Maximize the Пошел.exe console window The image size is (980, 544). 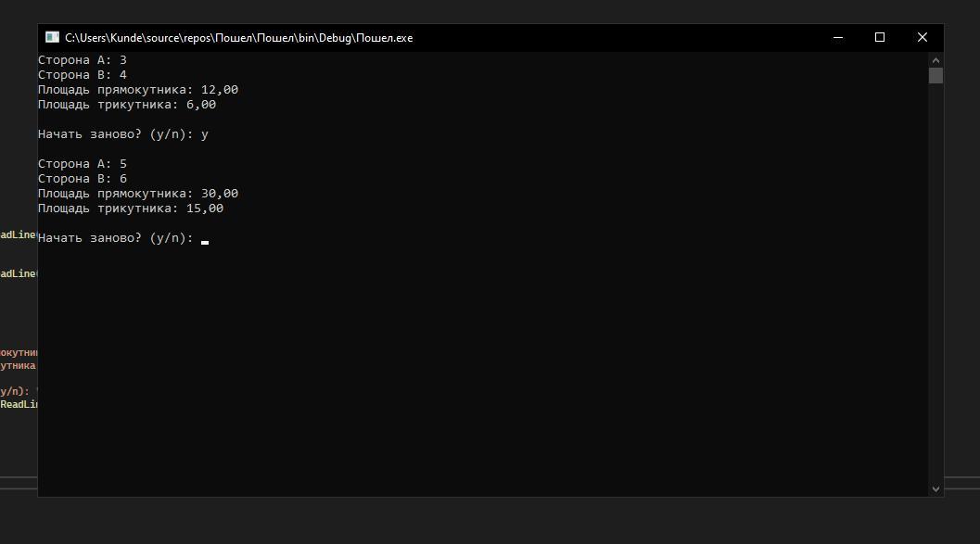pos(880,38)
